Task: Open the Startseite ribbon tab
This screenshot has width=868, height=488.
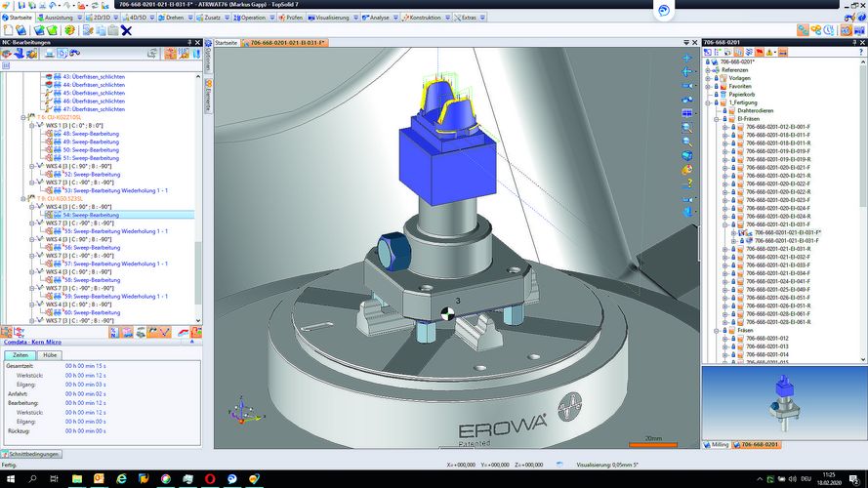Action: click(18, 18)
